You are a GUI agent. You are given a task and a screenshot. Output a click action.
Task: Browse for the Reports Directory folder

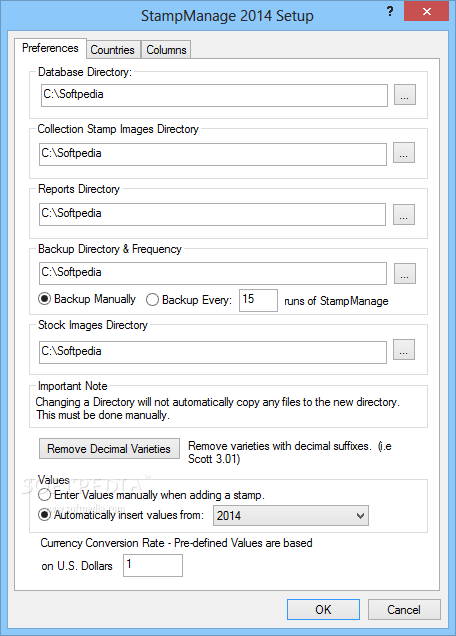404,214
